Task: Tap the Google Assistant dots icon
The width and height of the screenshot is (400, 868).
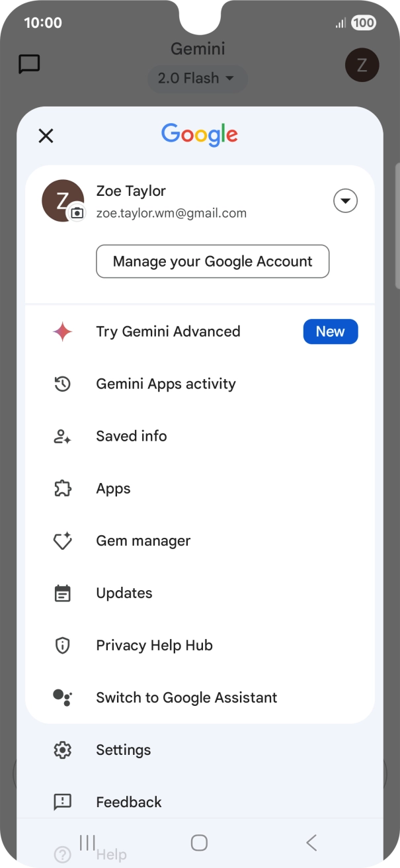Action: point(62,697)
